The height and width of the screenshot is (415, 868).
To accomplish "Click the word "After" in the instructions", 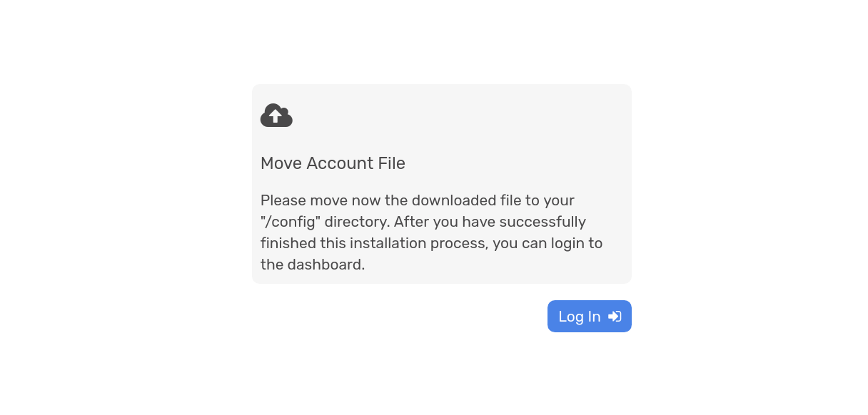I will pos(410,222).
